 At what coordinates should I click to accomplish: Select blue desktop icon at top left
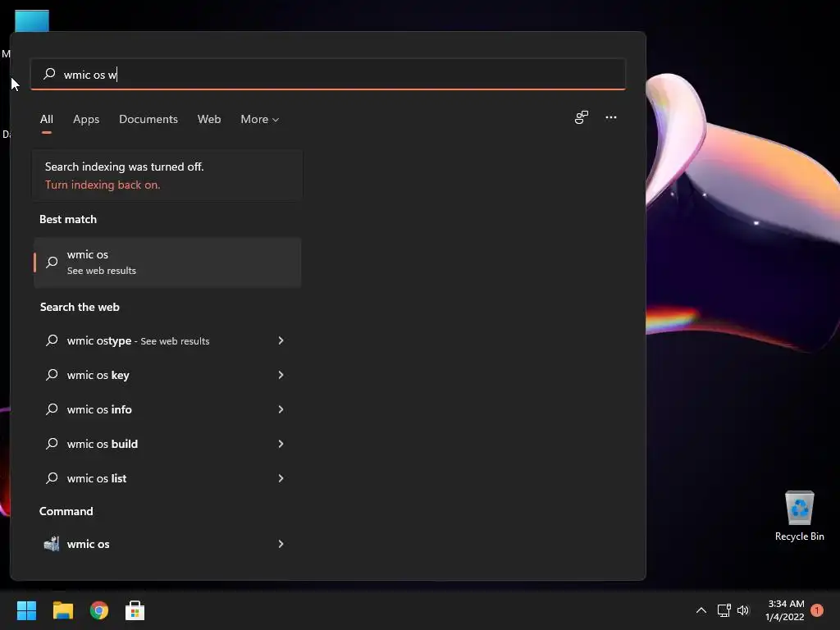(32, 21)
